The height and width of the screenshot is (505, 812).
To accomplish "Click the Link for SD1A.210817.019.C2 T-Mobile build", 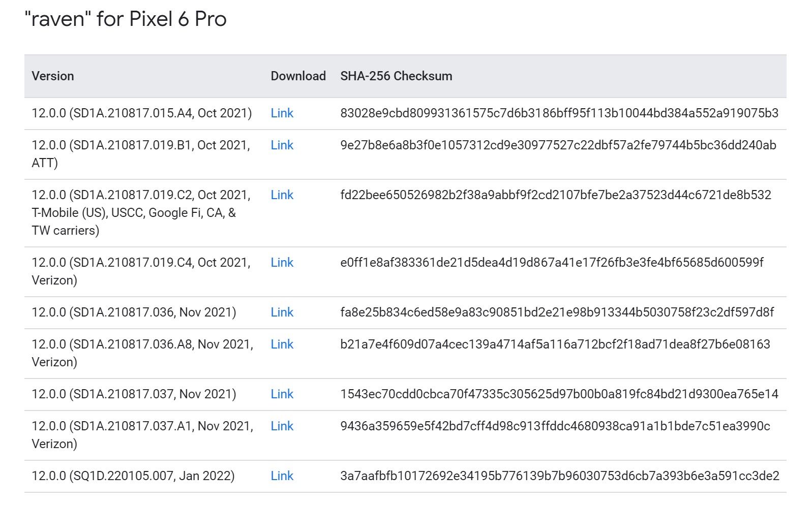I will pyautogui.click(x=282, y=195).
